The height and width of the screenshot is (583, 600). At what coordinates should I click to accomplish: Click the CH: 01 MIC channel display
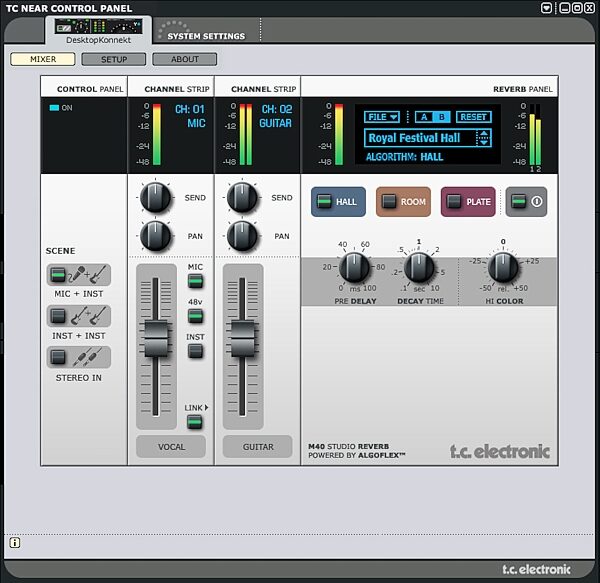[x=190, y=116]
